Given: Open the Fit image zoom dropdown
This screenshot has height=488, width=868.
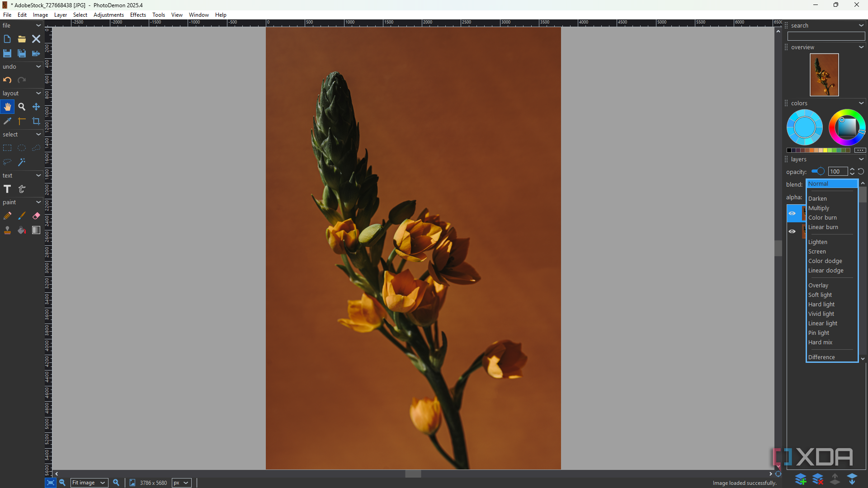Looking at the screenshot, I should coord(89,483).
